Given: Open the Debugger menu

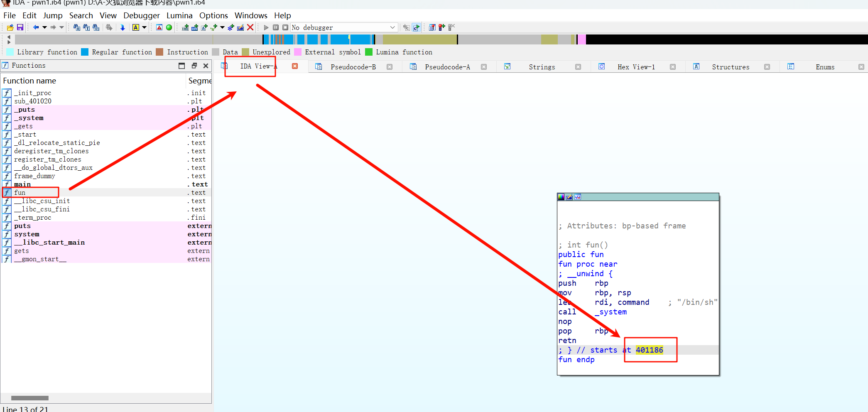Looking at the screenshot, I should pos(142,15).
